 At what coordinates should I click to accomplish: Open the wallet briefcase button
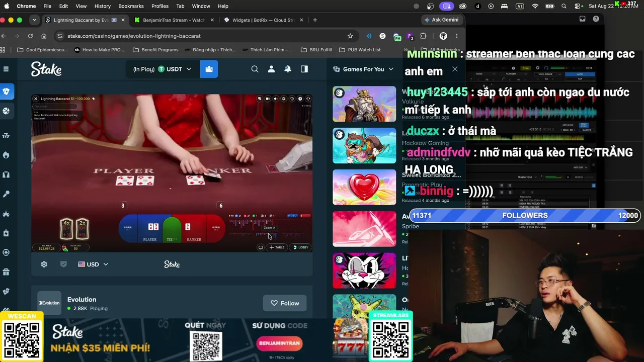coord(209,69)
